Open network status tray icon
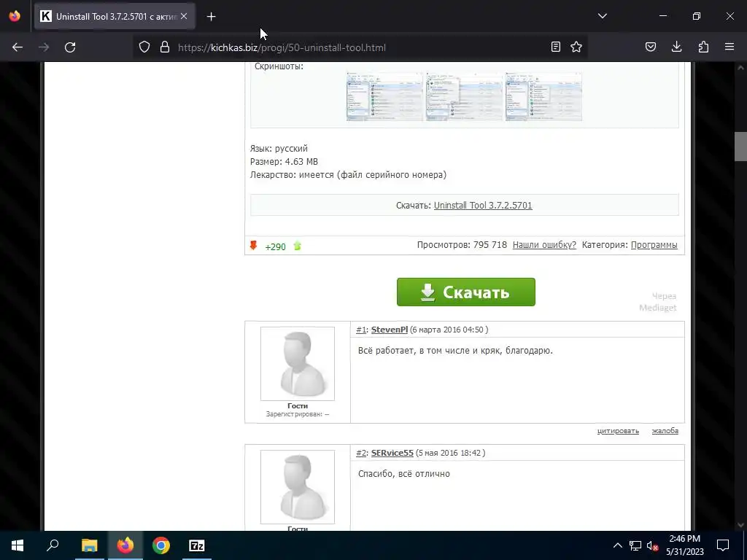The height and width of the screenshot is (560, 747). point(635,545)
